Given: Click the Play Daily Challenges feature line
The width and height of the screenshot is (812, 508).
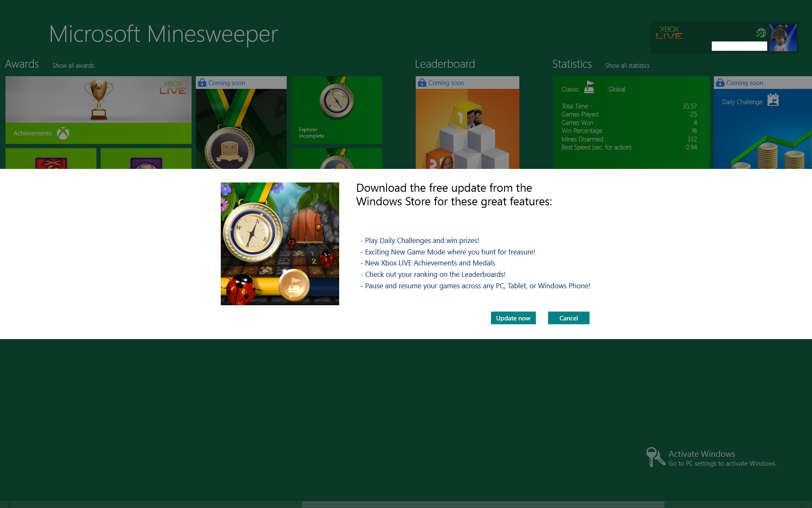Looking at the screenshot, I should click(x=420, y=240).
